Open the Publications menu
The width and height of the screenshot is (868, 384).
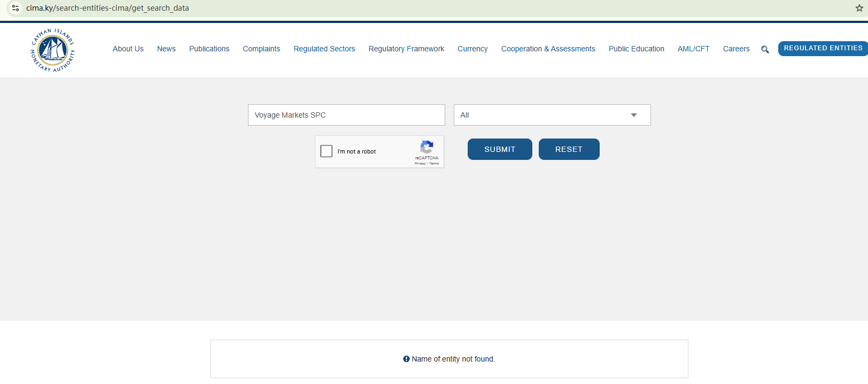(x=209, y=49)
